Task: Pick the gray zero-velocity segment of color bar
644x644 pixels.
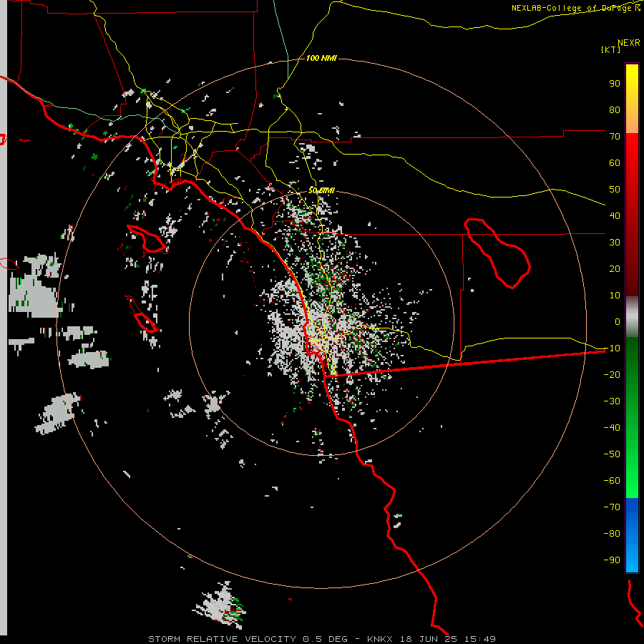Action: pyautogui.click(x=632, y=317)
